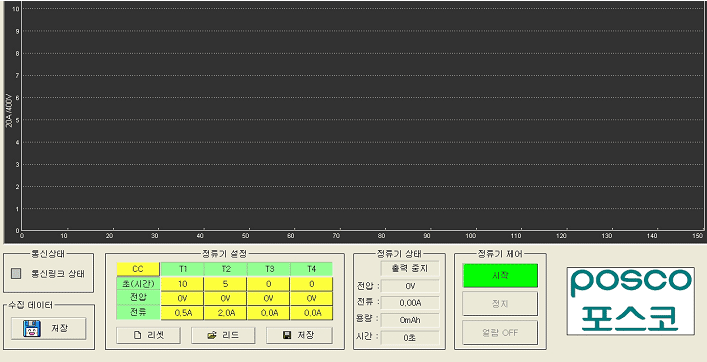Click the floppy-disk 저장 button under 수집 데이터
This screenshot has width=707, height=362.
(x=48, y=329)
